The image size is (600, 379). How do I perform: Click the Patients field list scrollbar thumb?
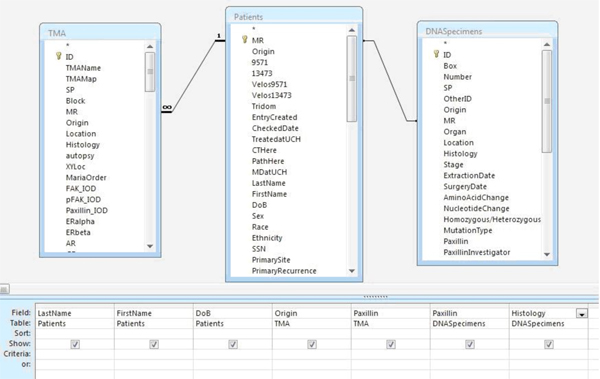[352, 78]
